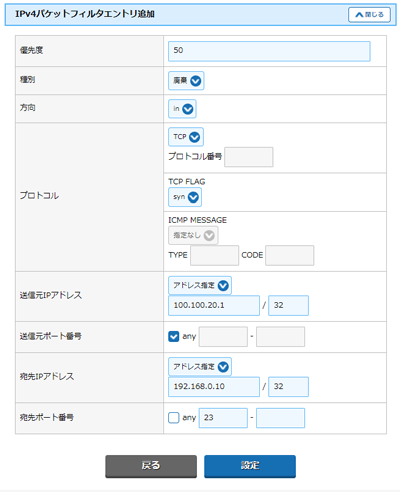Viewport: 400px width, 492px height.
Task: Open the 種別 dropdown showing 廃棄
Action: tap(186, 81)
